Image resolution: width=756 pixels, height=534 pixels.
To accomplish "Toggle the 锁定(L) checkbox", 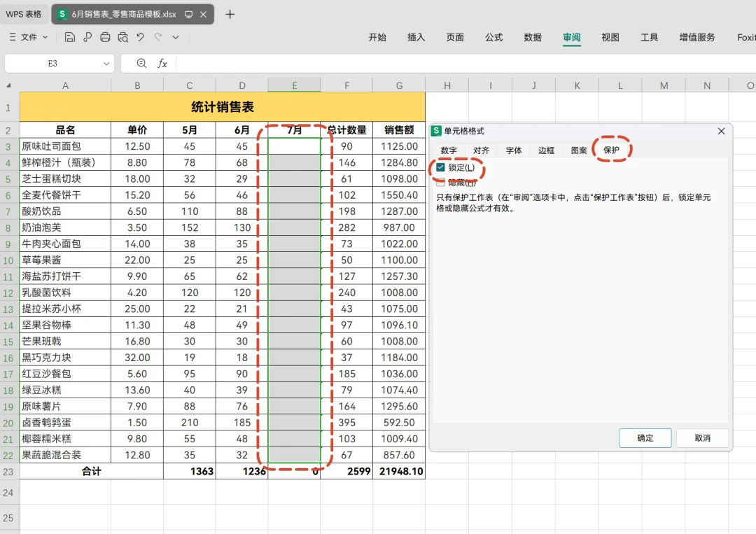I will 440,167.
